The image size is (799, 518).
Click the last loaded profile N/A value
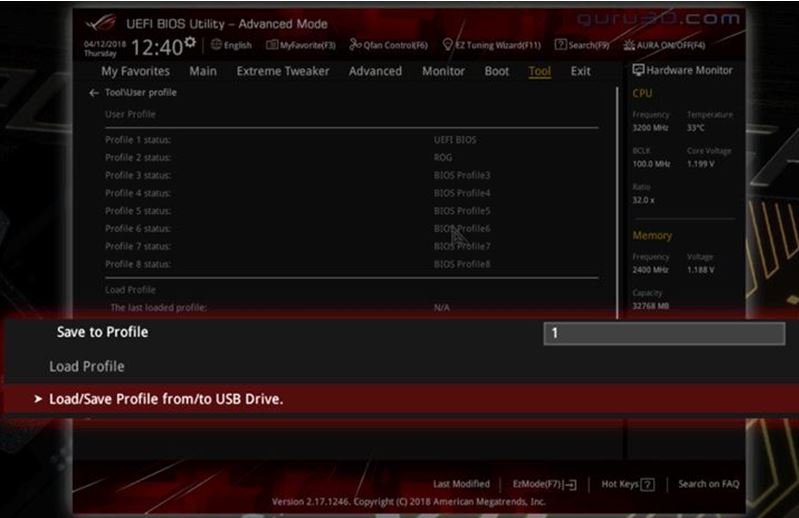[x=442, y=308]
